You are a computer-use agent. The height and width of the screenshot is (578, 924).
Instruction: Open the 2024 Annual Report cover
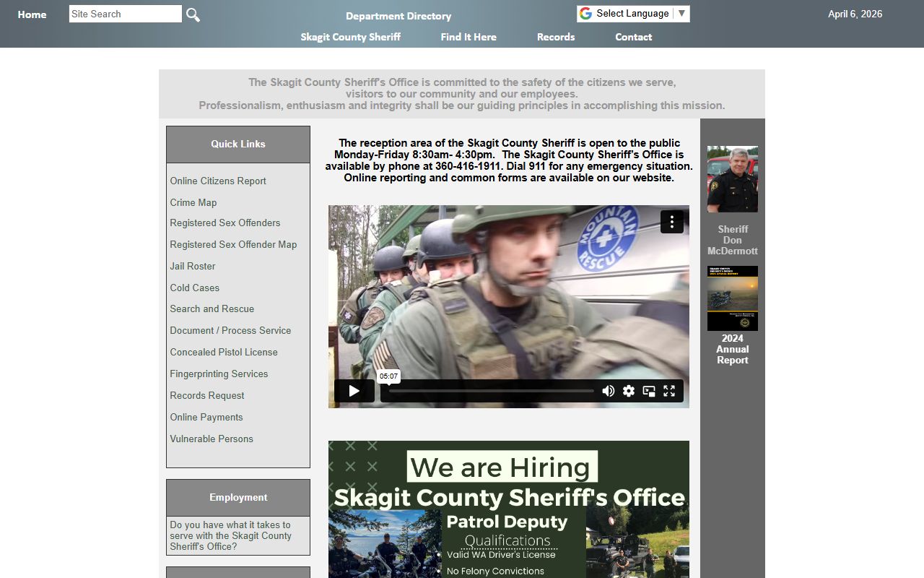[x=732, y=298]
